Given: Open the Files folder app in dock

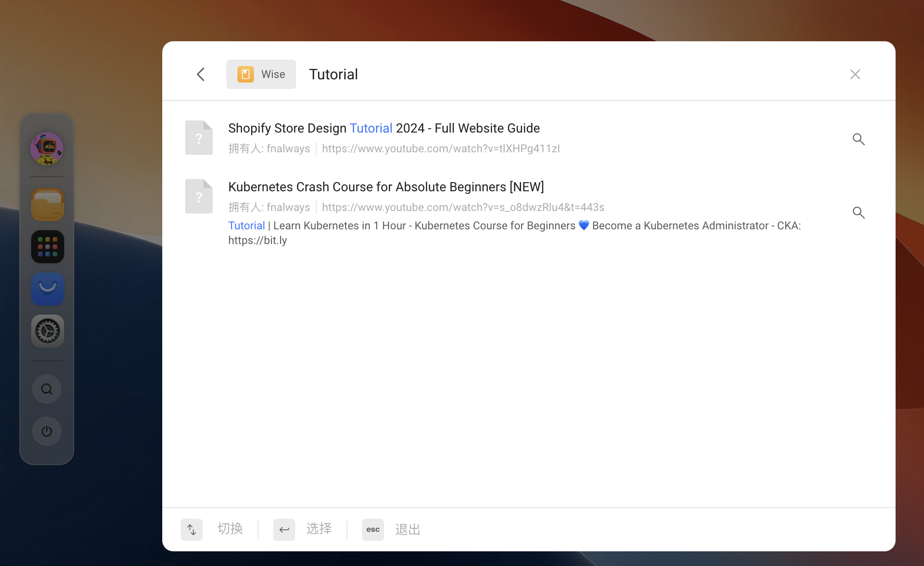Looking at the screenshot, I should (47, 205).
